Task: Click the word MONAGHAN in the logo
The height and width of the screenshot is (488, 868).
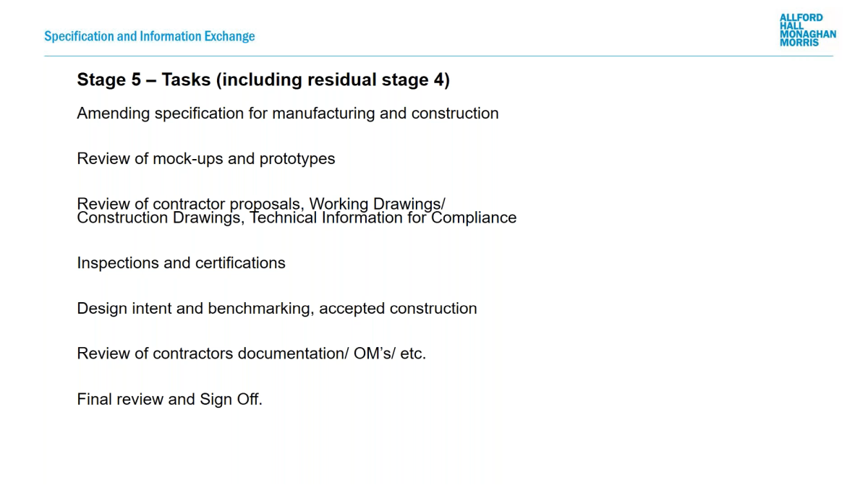Action: coord(808,34)
